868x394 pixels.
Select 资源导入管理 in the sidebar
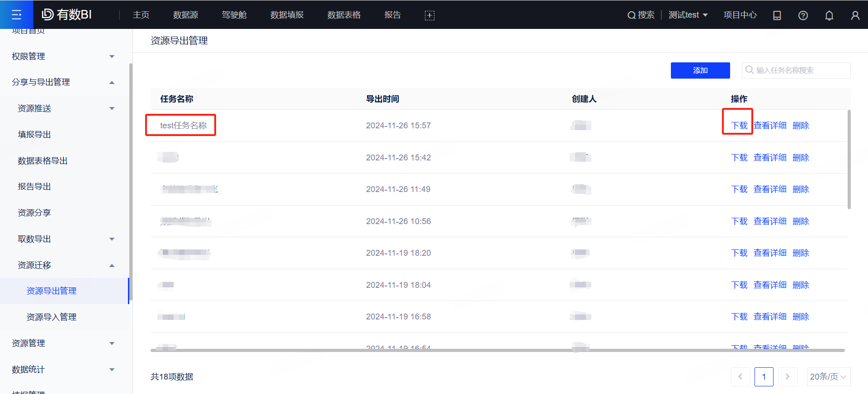click(x=52, y=317)
